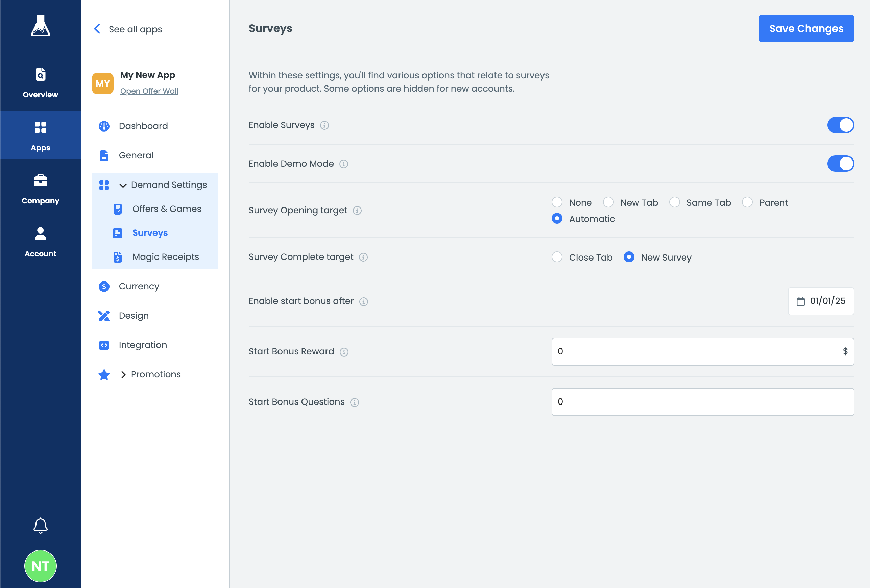This screenshot has width=870, height=588.
Task: Click the flask logo icon
Action: [41, 26]
